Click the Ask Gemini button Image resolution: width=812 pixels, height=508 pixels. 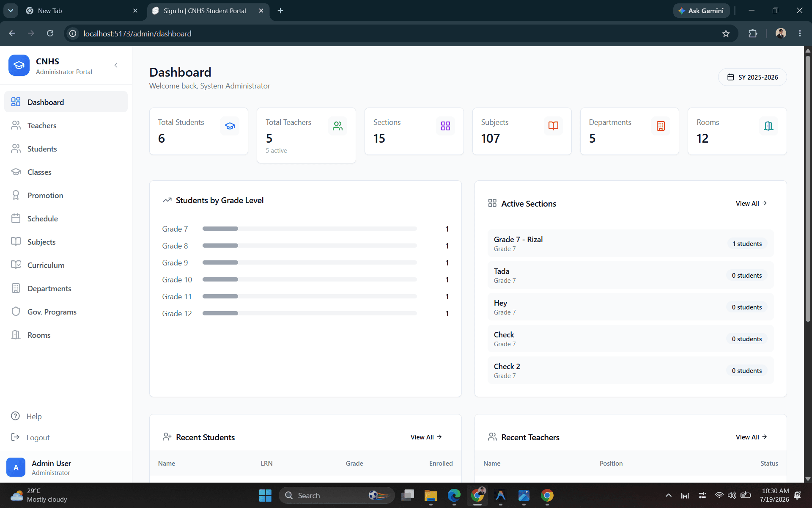tap(701, 11)
